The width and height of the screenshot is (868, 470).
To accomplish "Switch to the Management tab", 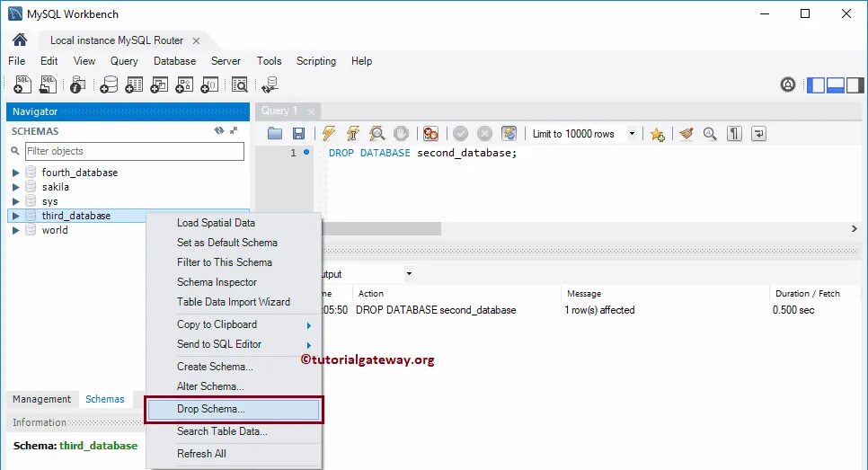I will [x=41, y=399].
